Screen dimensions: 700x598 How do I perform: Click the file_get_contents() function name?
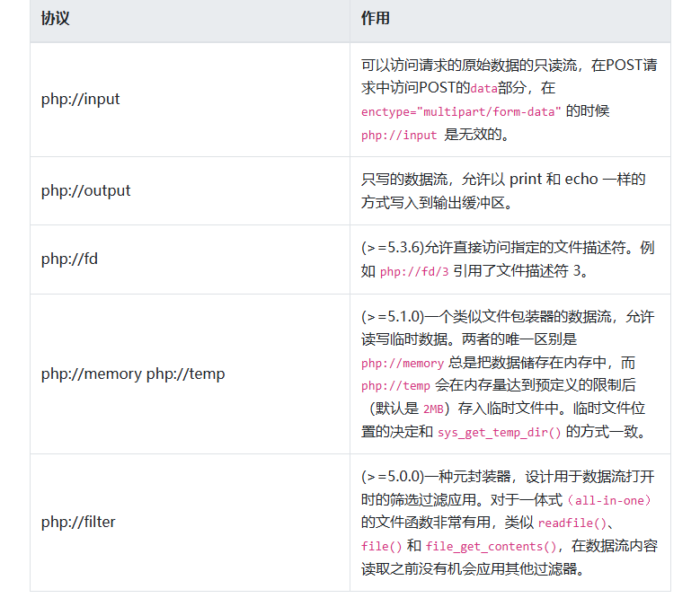point(486,546)
